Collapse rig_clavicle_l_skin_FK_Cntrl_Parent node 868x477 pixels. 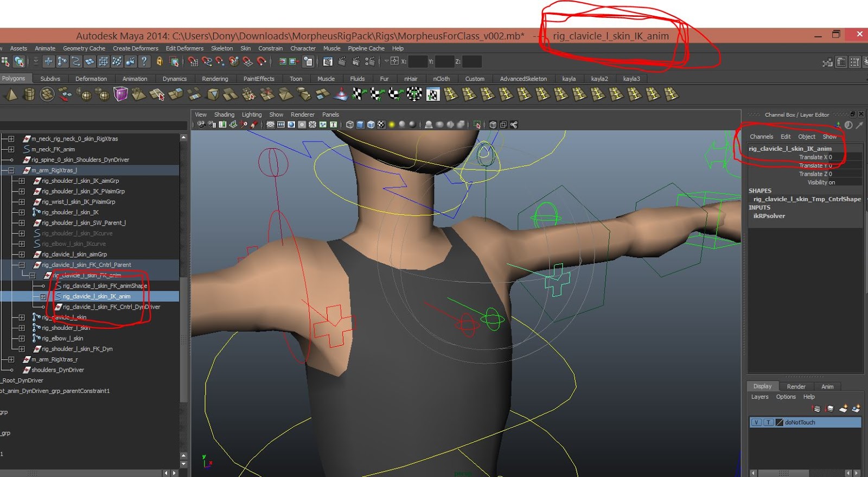pos(22,265)
